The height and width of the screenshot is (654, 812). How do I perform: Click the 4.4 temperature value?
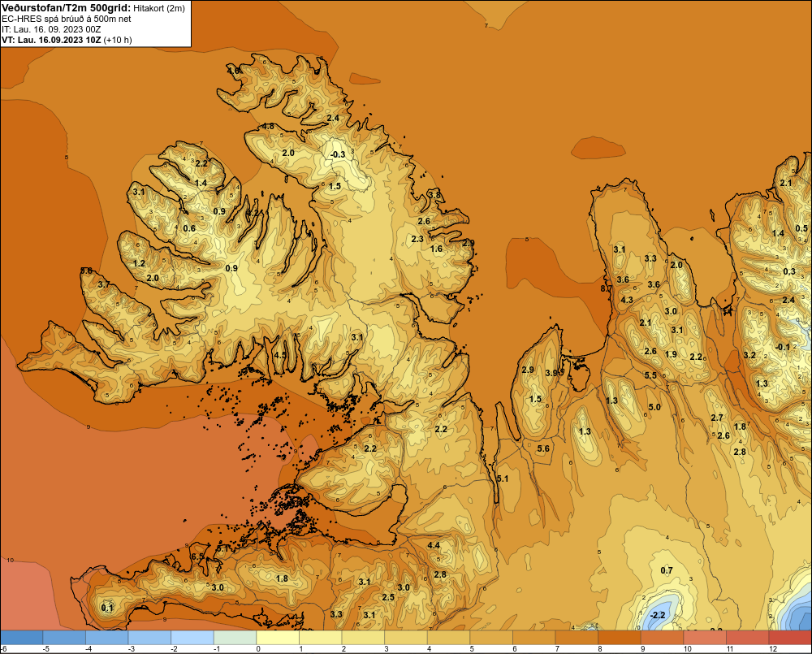point(434,545)
